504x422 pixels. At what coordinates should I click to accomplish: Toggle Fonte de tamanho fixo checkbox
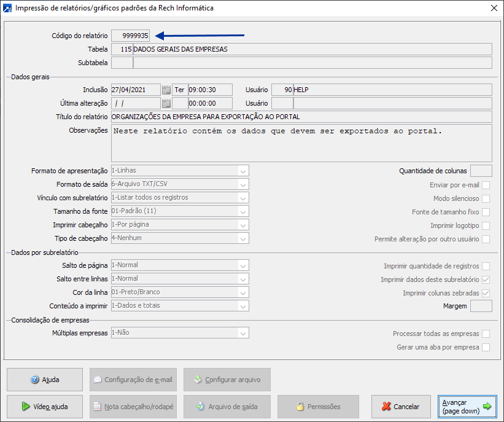point(486,212)
